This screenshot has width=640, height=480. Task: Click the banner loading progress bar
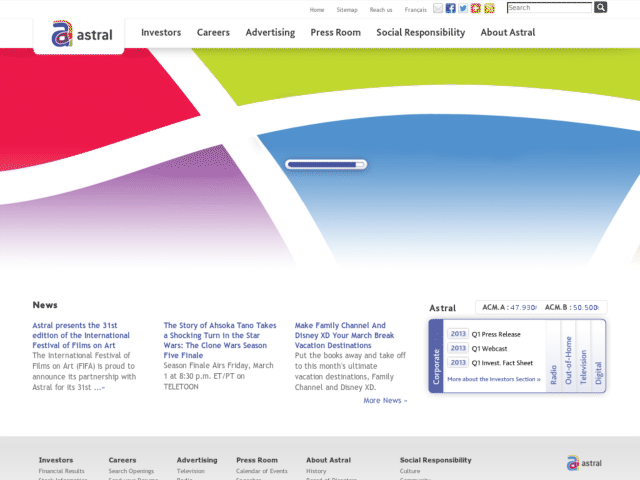326,164
